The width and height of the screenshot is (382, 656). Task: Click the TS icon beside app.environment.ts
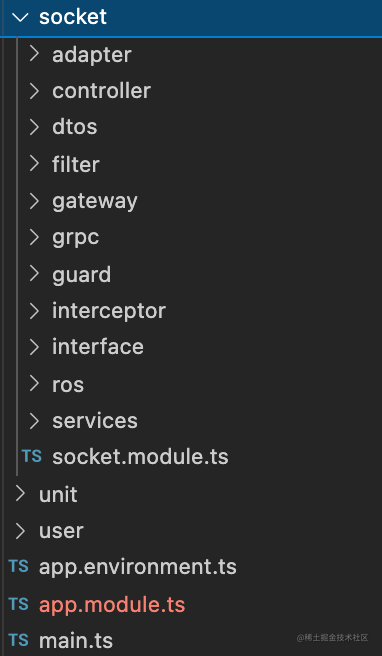coord(18,566)
